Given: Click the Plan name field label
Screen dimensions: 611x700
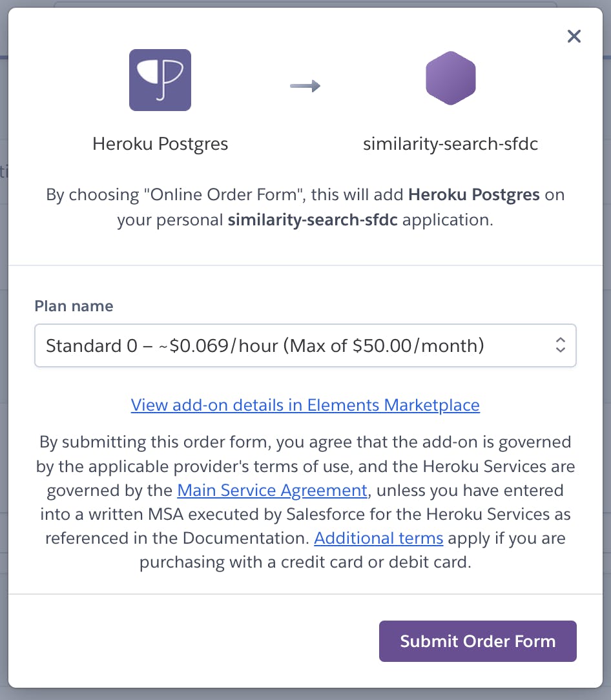Looking at the screenshot, I should 74,306.
